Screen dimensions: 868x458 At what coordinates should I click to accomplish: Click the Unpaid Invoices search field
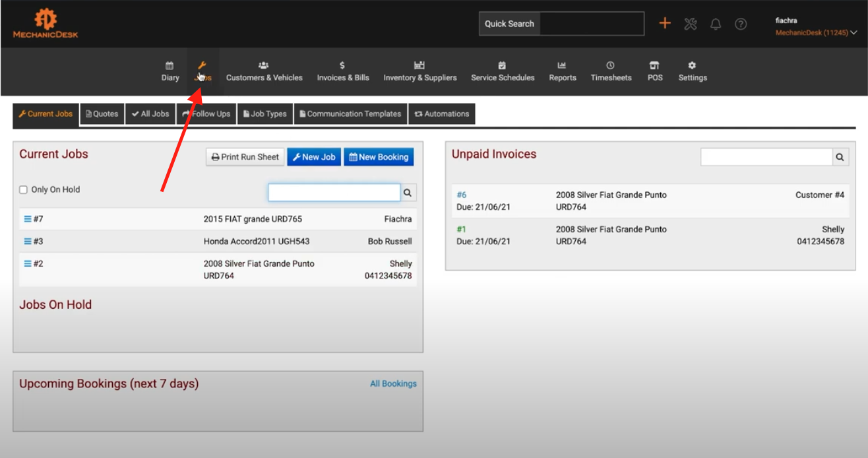tap(766, 157)
